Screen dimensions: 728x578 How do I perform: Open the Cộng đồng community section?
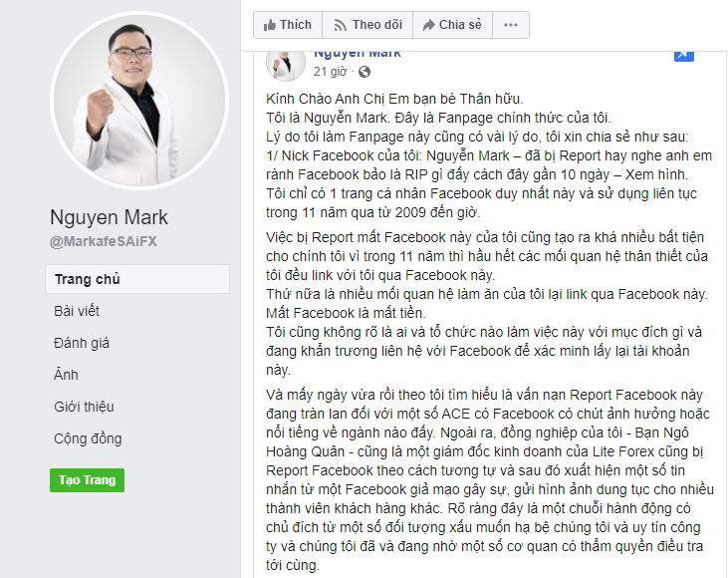click(x=88, y=438)
